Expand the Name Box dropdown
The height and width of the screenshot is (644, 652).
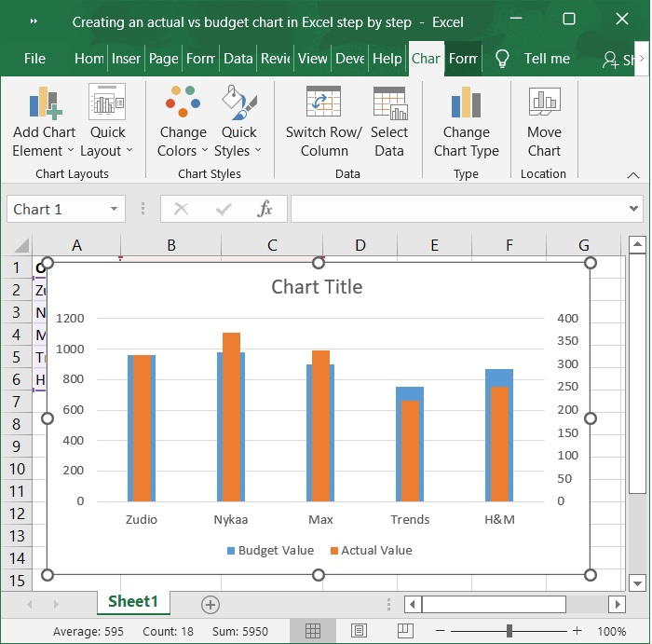click(114, 209)
